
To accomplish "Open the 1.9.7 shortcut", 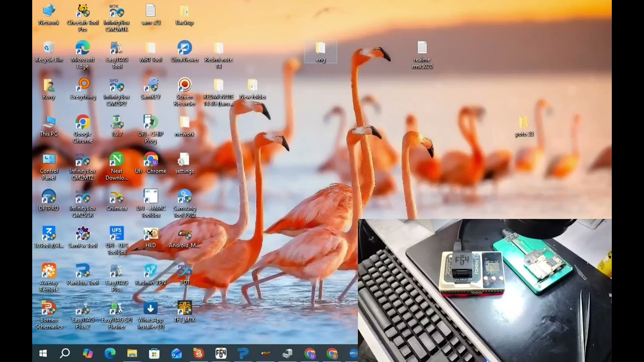I will coord(117,126).
